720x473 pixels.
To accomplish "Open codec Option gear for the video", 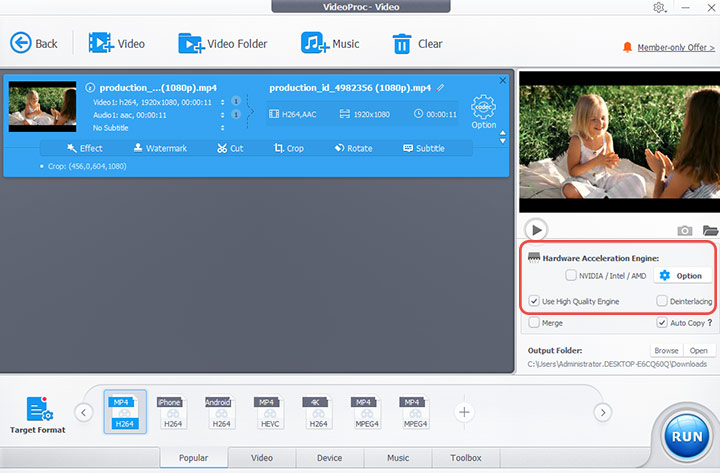I will coord(484,112).
